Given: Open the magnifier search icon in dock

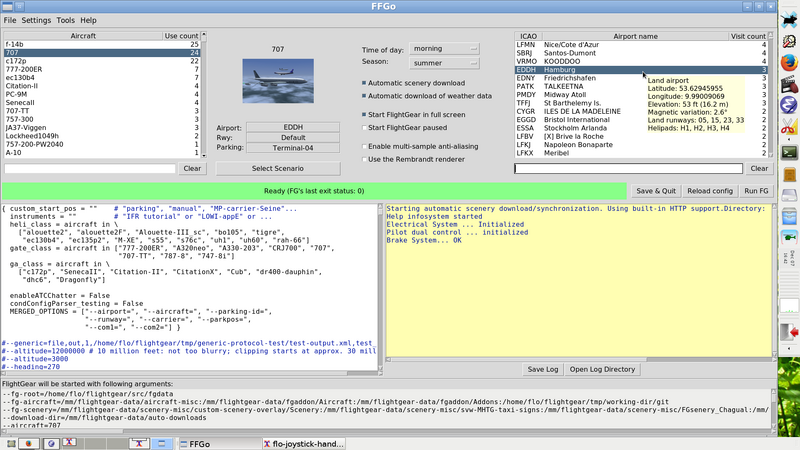Looking at the screenshot, I should coord(789,41).
